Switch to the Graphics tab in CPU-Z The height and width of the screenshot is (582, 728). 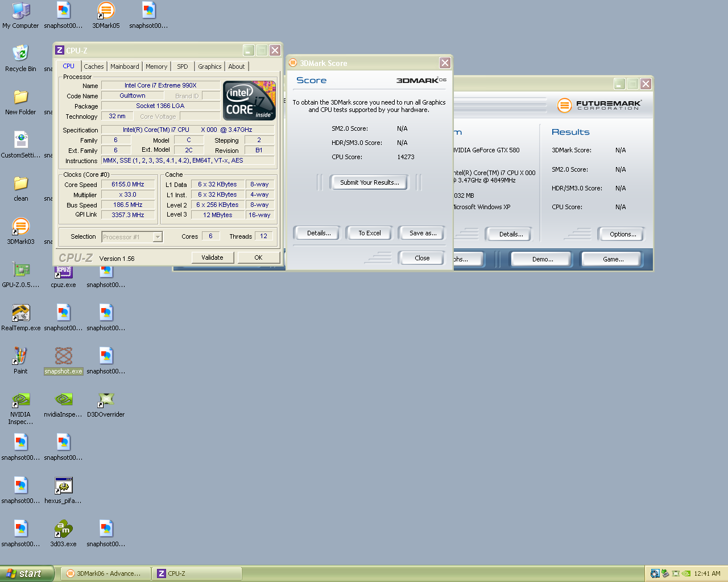209,66
